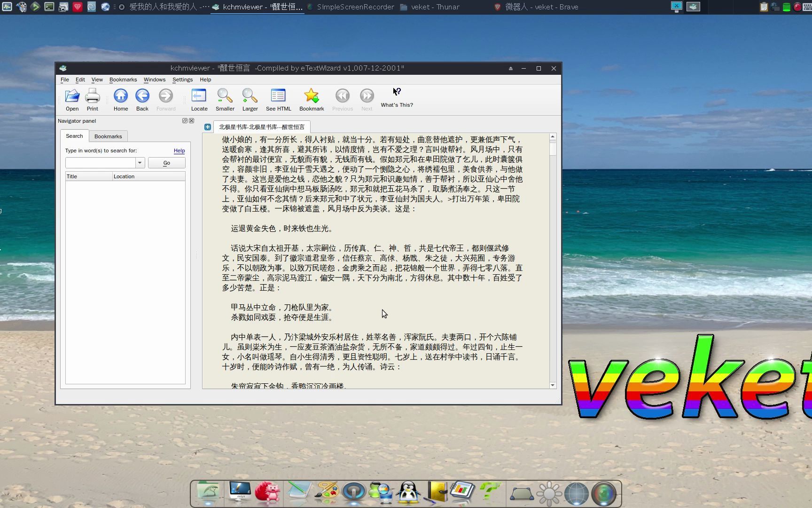This screenshot has height=508, width=812.
Task: Open a CHM file with the Open icon
Action: [x=72, y=100]
